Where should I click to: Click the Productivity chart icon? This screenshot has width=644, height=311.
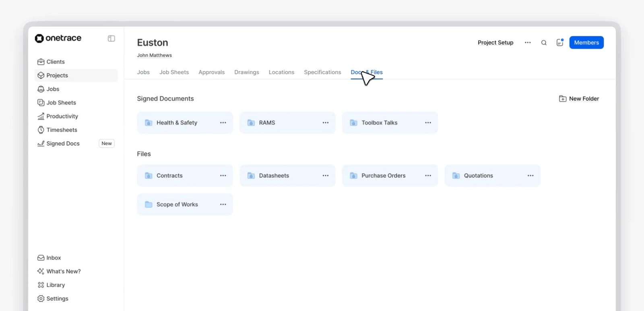tap(41, 116)
